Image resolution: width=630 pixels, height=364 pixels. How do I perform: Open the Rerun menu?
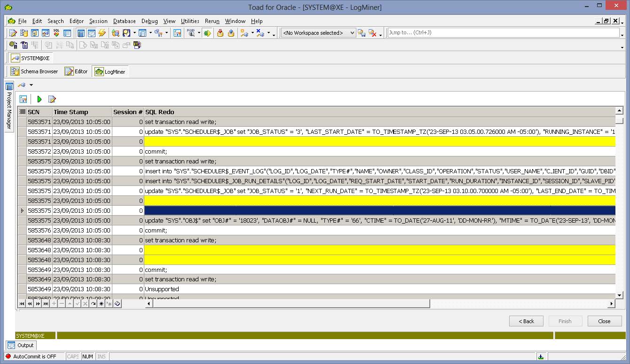212,21
